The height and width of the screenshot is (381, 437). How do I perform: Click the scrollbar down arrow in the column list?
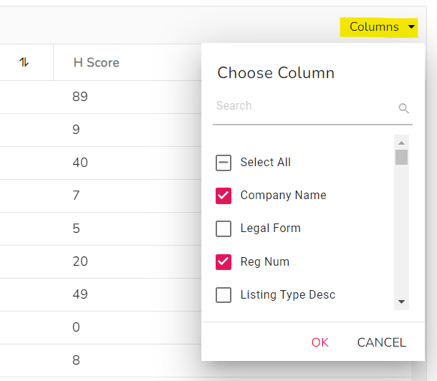click(402, 302)
